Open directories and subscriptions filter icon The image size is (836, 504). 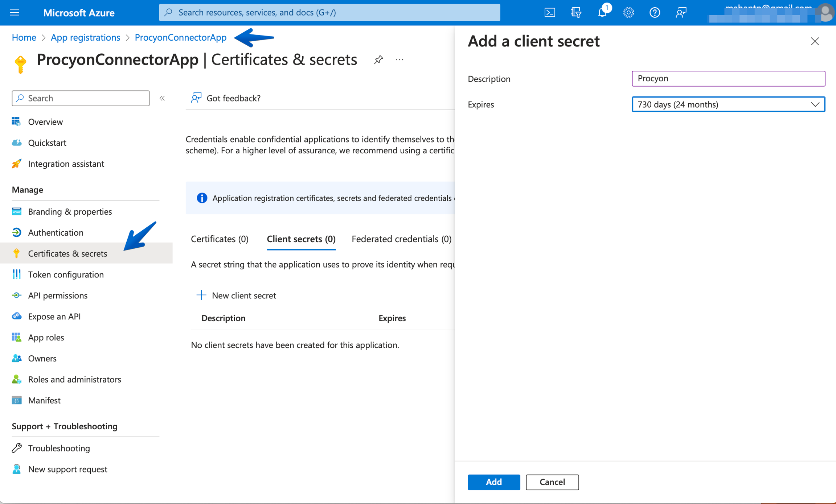[x=576, y=13]
